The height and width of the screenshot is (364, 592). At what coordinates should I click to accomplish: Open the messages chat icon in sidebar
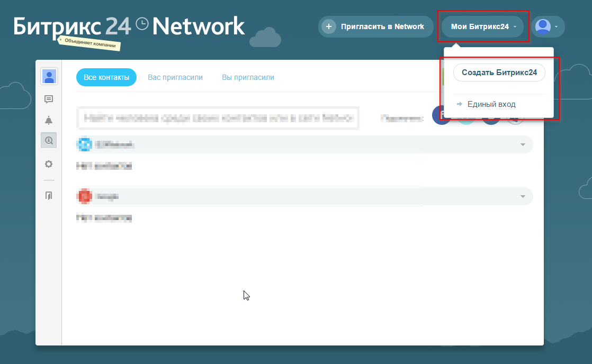49,99
